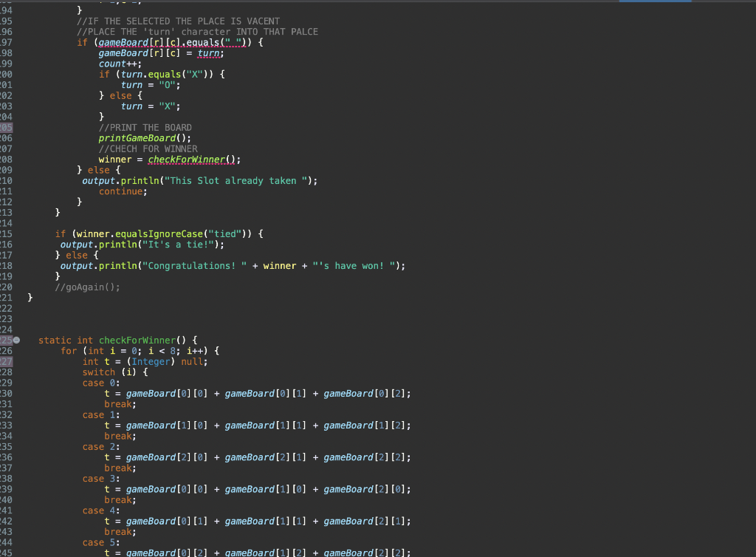Screen dimensions: 756x557
Task: Click the highlighted gutter line number ending in 05
Action: click(x=6, y=127)
